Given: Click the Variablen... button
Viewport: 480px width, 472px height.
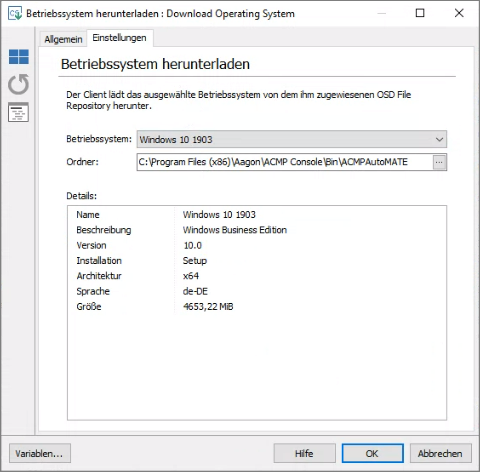Looking at the screenshot, I should click(40, 453).
